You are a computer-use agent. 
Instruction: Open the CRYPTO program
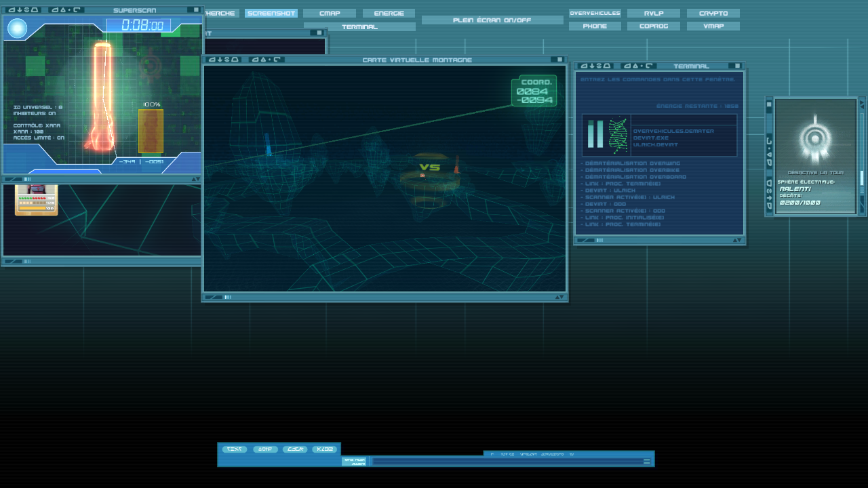tap(713, 14)
